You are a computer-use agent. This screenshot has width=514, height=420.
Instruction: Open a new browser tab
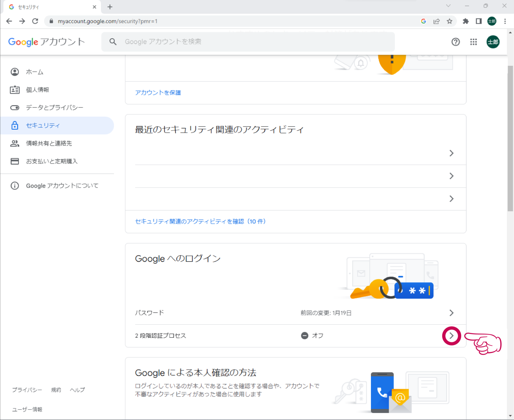pos(110,7)
